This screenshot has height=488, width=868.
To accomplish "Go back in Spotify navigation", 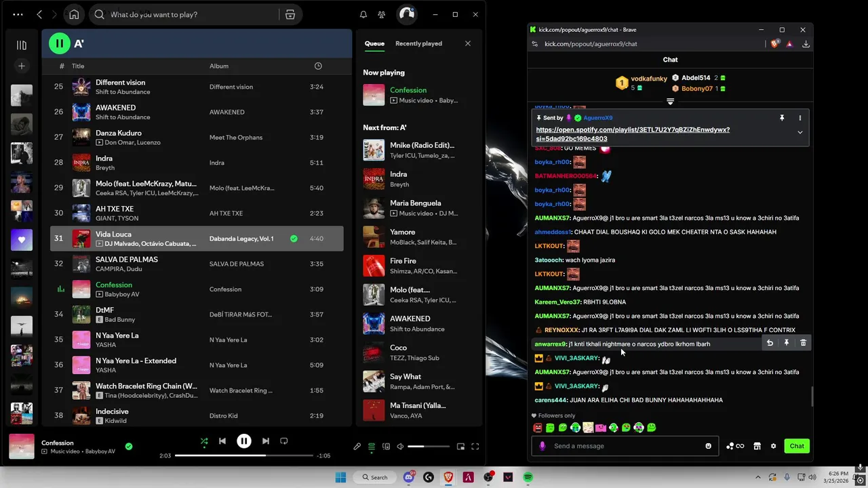I will coord(39,14).
